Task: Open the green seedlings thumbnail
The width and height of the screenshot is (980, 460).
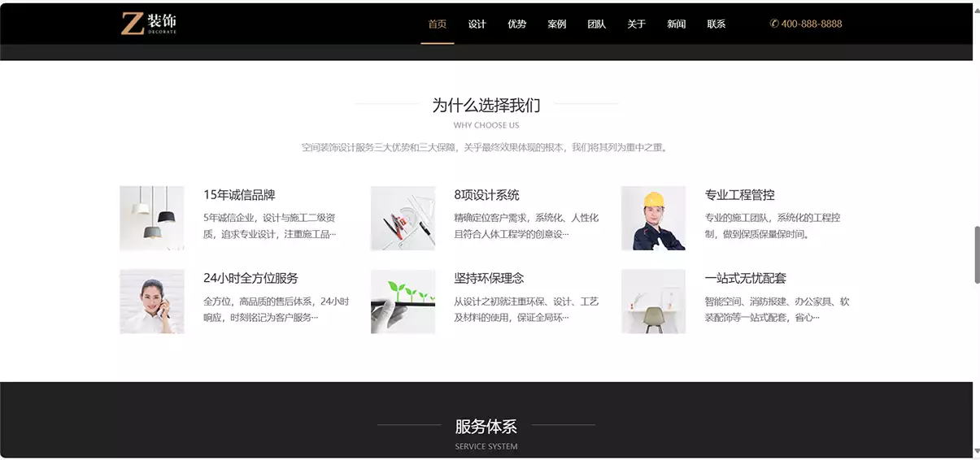Action: [403, 302]
